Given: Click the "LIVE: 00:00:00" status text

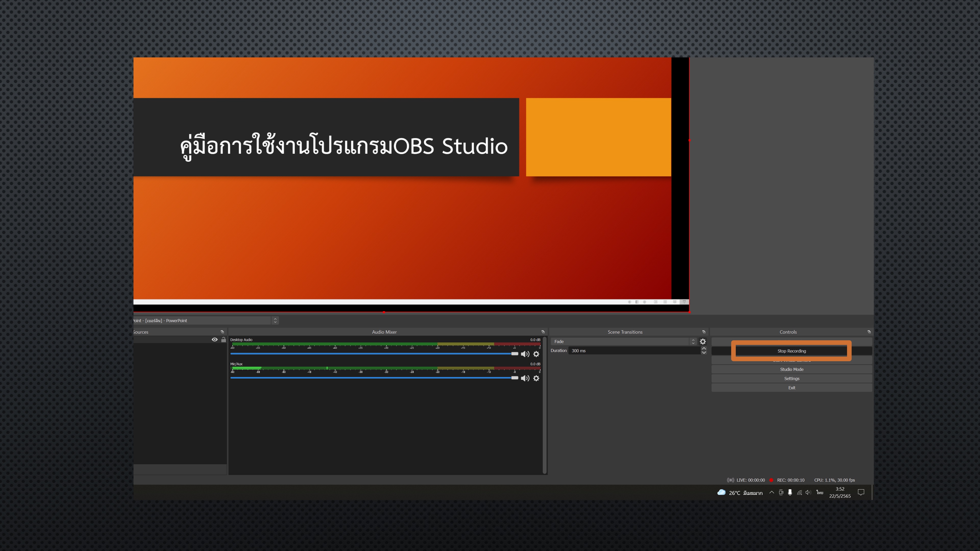Looking at the screenshot, I should 751,480.
